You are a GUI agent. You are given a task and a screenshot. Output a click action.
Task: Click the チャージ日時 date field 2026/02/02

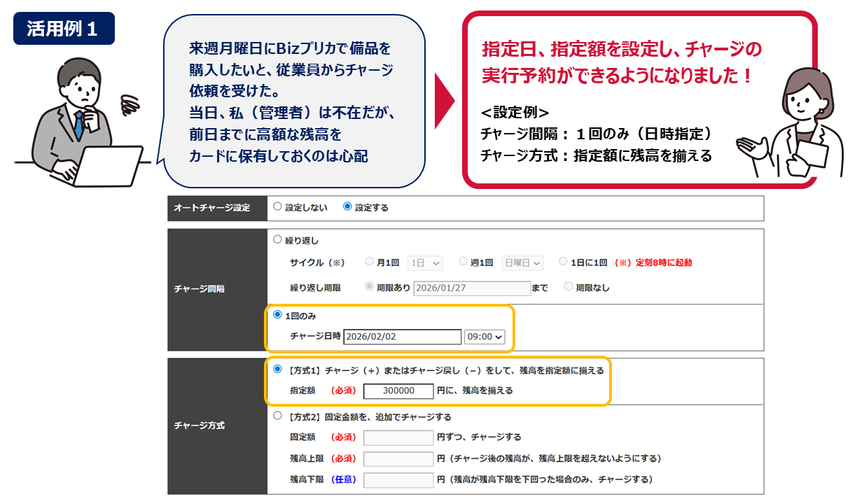402,336
